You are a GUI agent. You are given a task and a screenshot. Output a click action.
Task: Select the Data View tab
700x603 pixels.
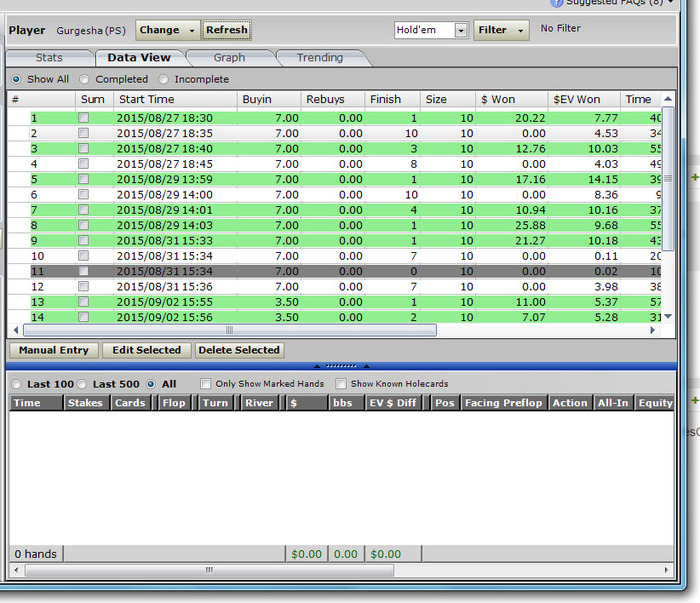click(x=139, y=58)
